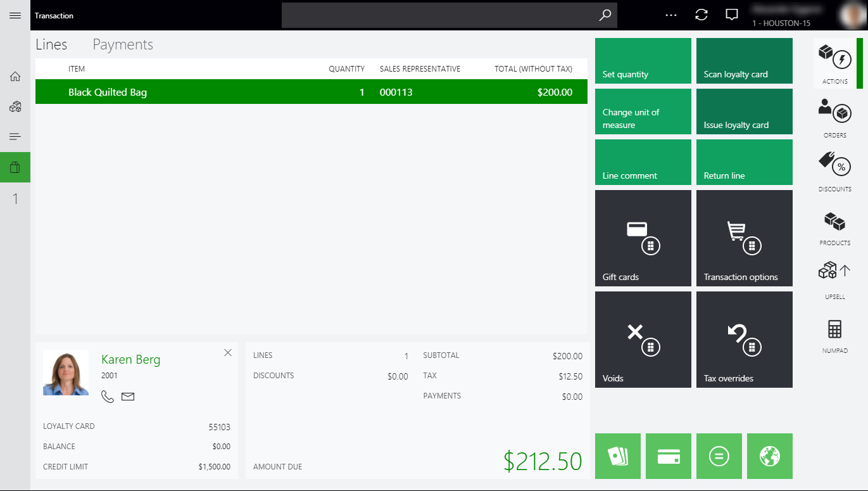
Task: Click the email icon on the customer card
Action: [x=127, y=397]
